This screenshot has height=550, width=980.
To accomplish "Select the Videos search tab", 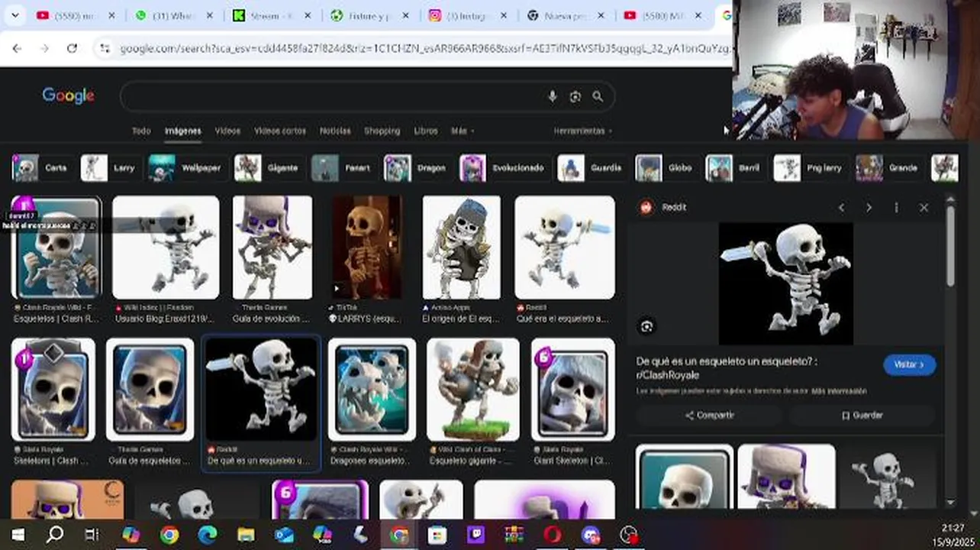I will click(227, 131).
